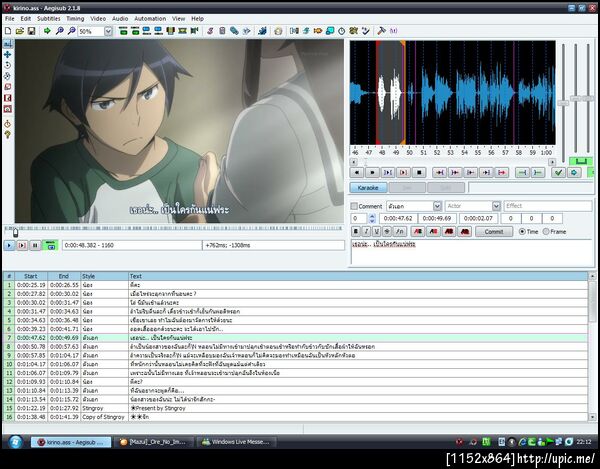Click the bold formatting button

357,231
